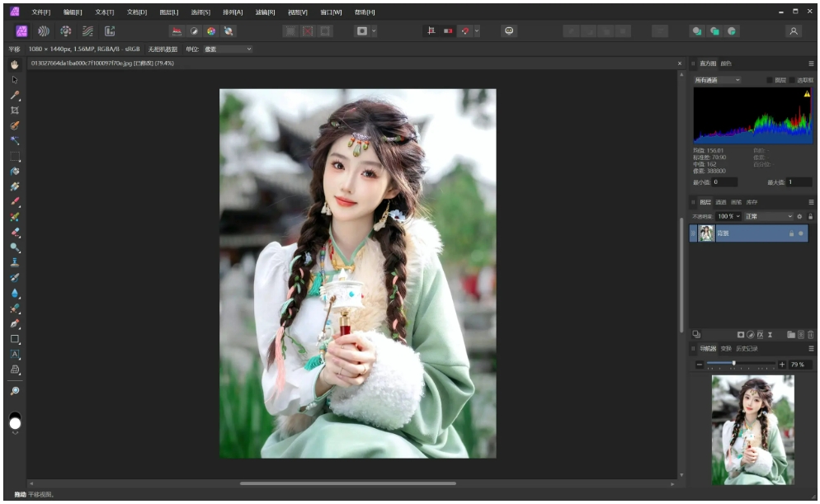Select the Dodge Brush tool
Image resolution: width=820 pixels, height=504 pixels.
(x=15, y=247)
